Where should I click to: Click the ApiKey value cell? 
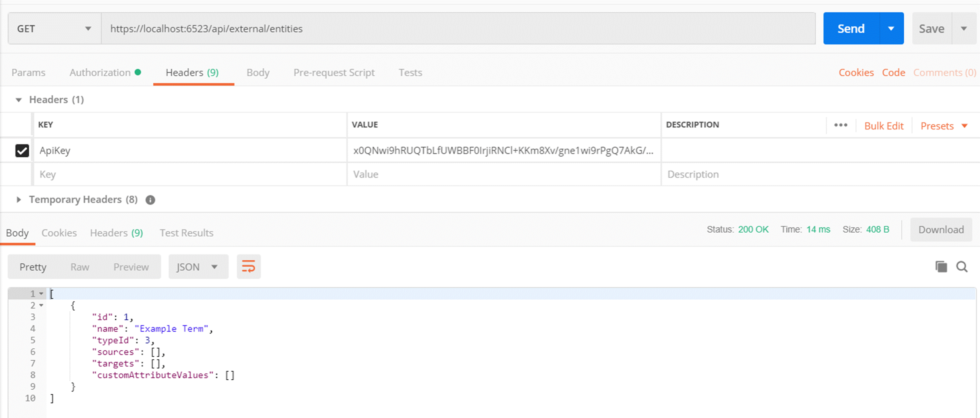504,151
